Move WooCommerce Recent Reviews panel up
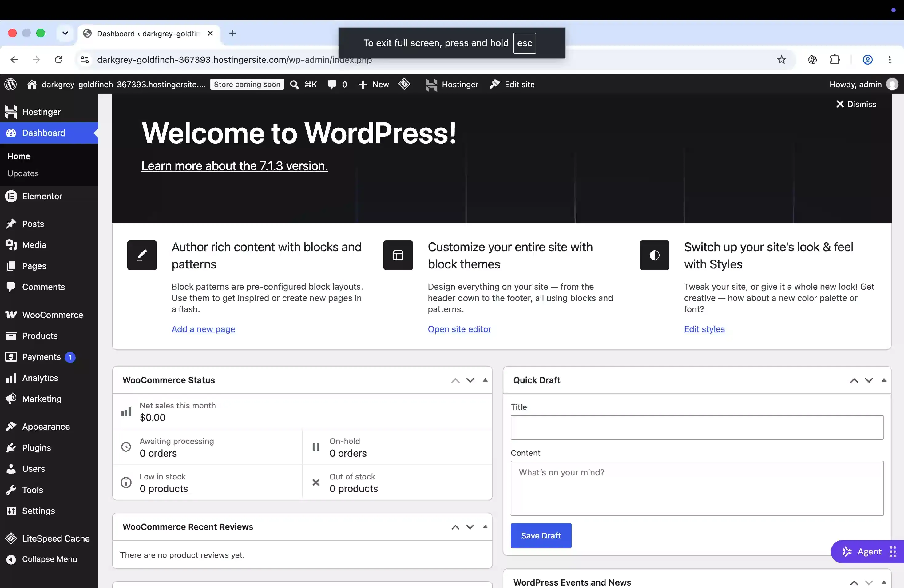 pos(455,527)
